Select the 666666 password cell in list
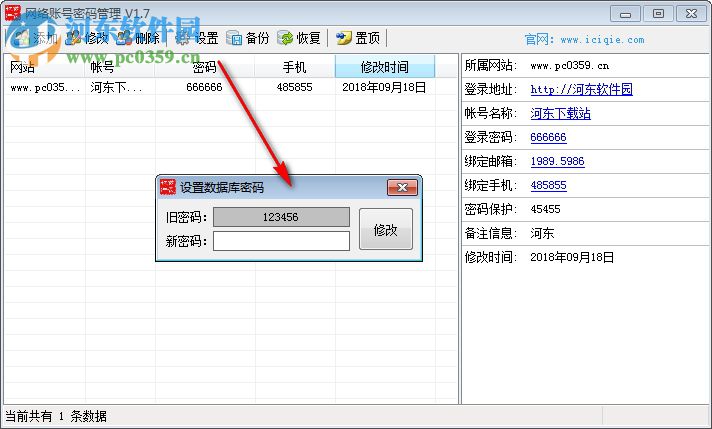 pos(204,87)
